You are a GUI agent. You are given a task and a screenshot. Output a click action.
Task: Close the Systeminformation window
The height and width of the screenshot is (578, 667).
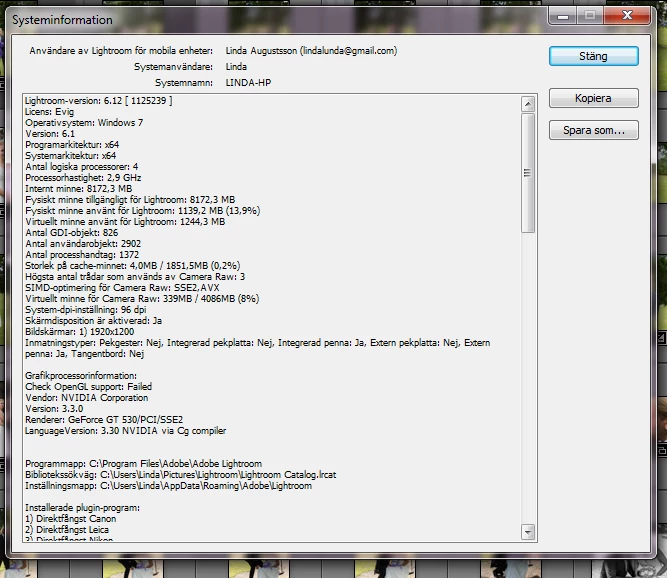coord(627,16)
